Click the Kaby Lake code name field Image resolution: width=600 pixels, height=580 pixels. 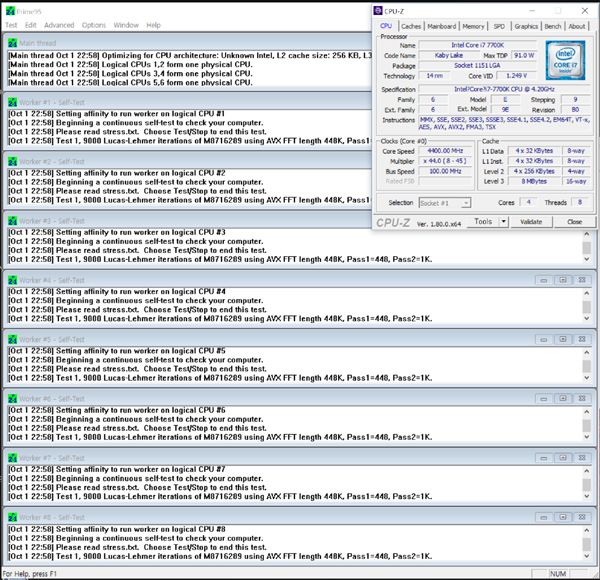click(448, 55)
